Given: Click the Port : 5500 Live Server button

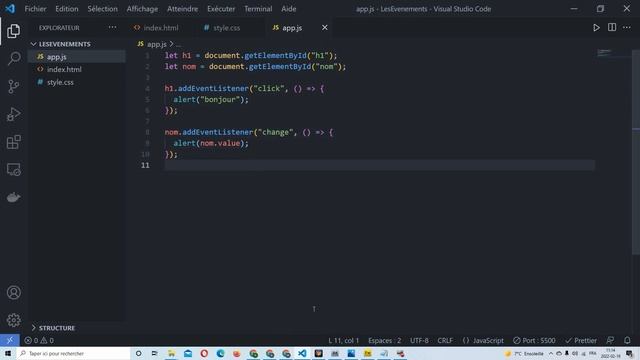Looking at the screenshot, I should [534, 340].
